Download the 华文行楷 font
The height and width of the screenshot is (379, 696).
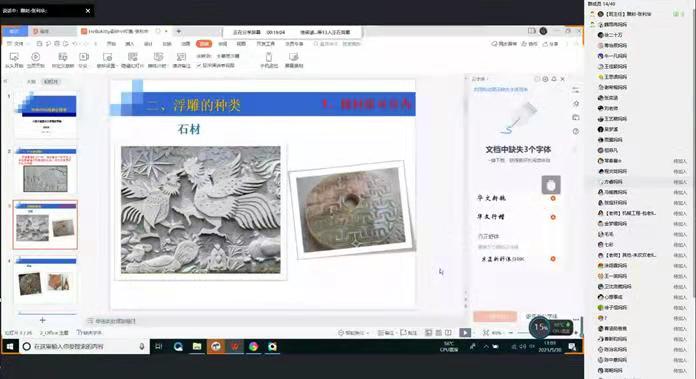tap(553, 217)
